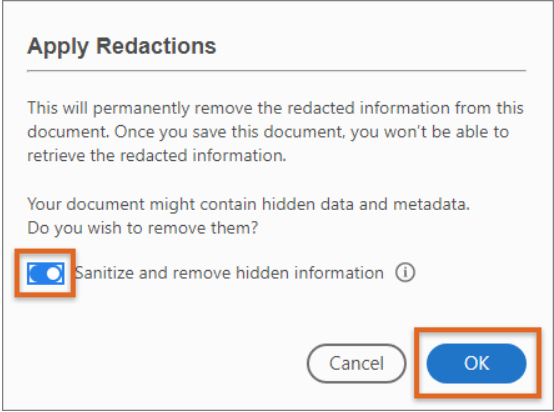Click the word 'Apply' in the dialog heading

click(58, 48)
